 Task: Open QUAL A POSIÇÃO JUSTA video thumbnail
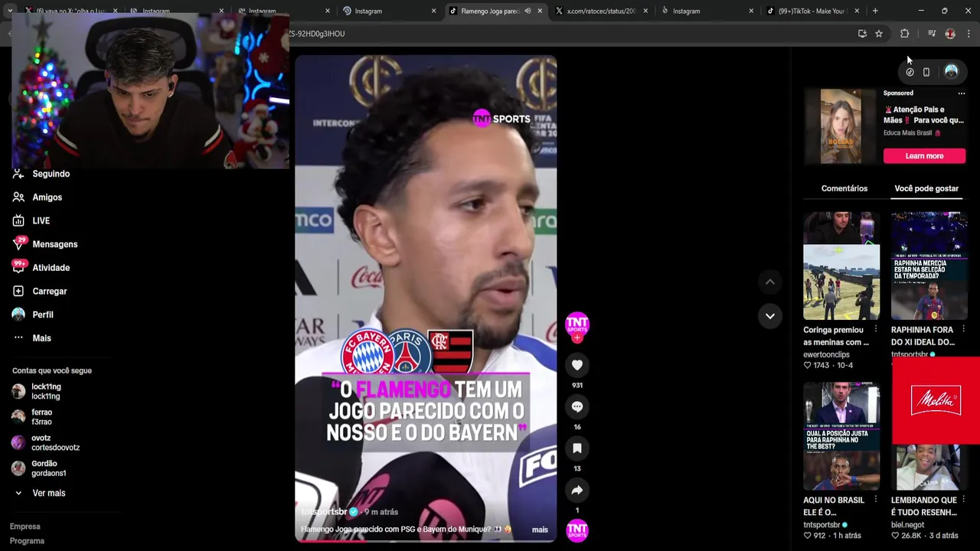pyautogui.click(x=841, y=436)
